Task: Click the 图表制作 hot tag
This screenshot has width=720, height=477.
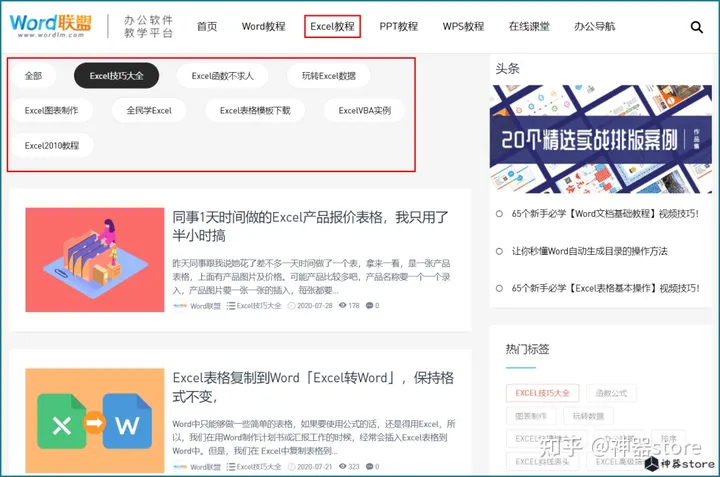Action: 531,416
